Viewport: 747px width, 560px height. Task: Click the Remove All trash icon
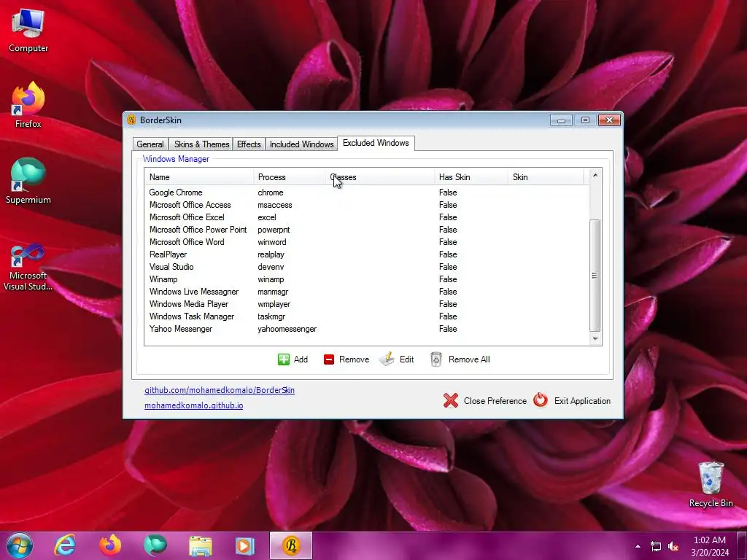click(436, 359)
